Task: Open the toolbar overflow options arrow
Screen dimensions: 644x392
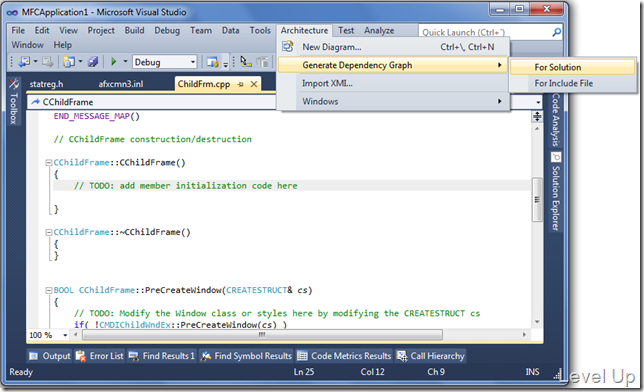Action: (225, 65)
